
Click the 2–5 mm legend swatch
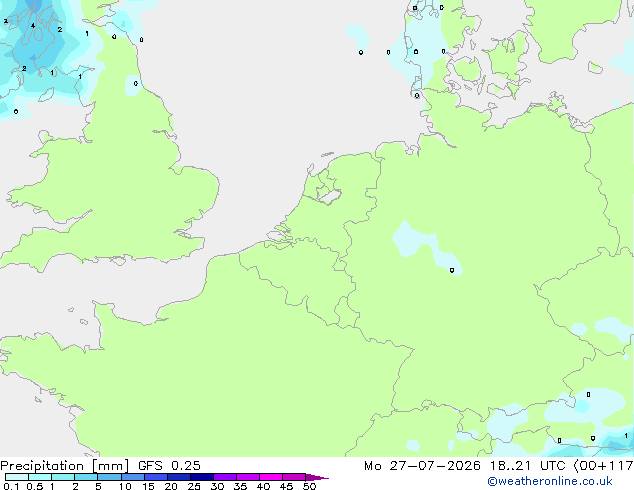point(87,477)
